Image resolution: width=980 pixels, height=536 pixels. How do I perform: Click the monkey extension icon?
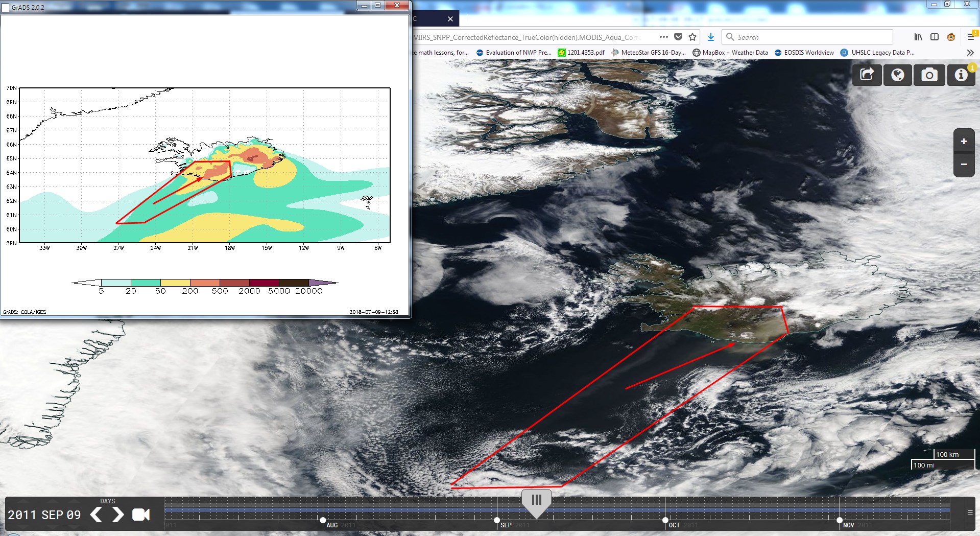[x=951, y=37]
